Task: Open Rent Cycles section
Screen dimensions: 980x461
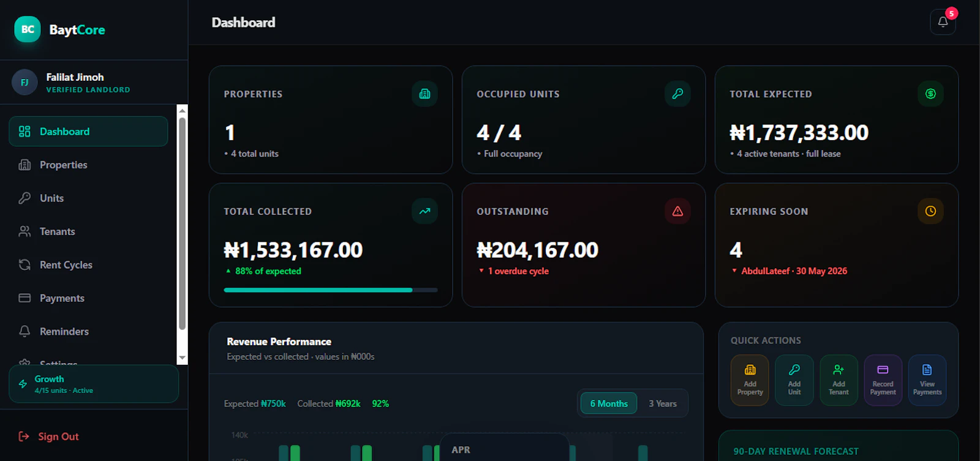Action: (x=88, y=264)
